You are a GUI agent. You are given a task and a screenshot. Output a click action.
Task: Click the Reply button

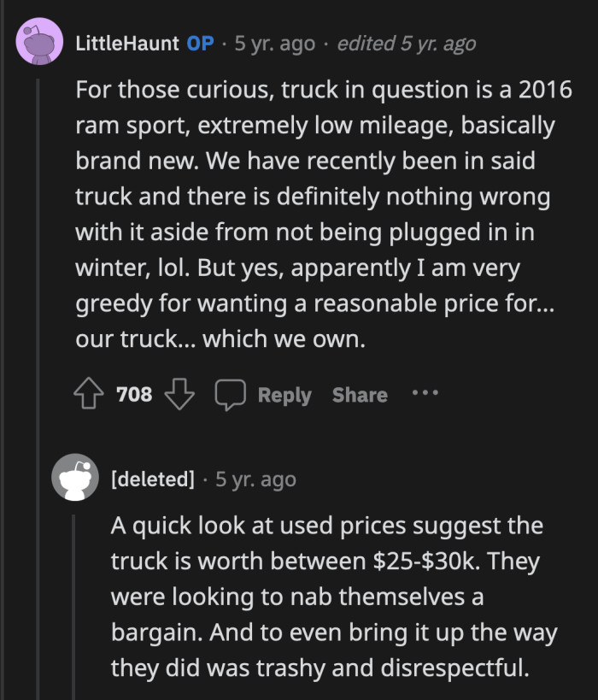(285, 395)
